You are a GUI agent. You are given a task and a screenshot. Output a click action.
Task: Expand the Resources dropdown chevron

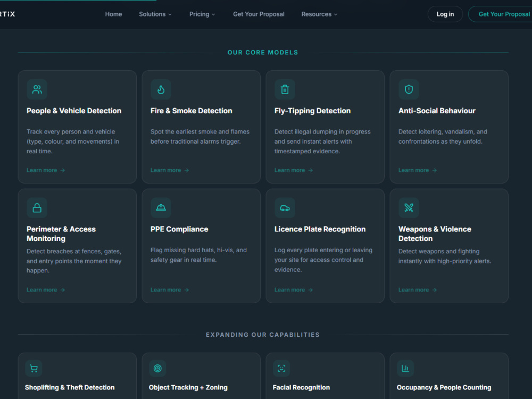tap(336, 14)
